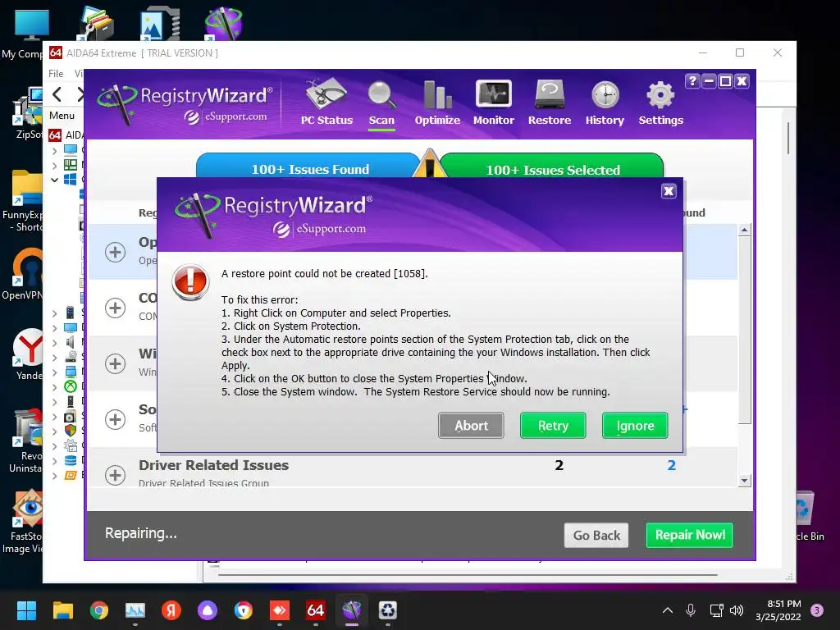Click AIDA64 back navigation arrow

57,95
